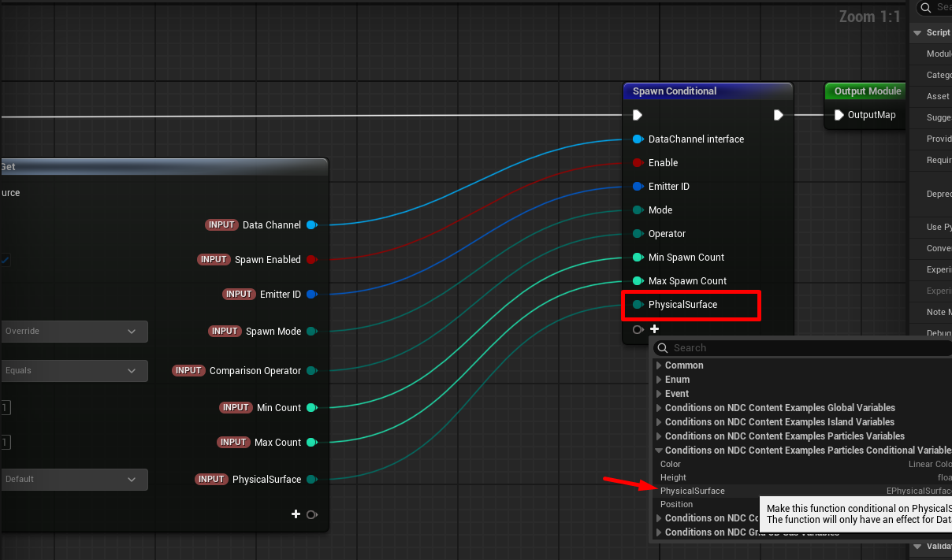Expand NDC Content Examples Island Variables
The image size is (952, 560).
tap(660, 422)
